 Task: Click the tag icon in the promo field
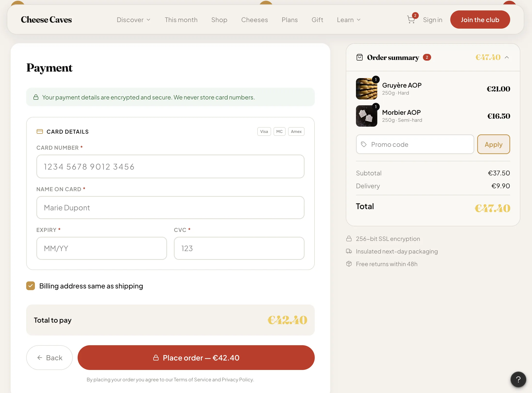click(364, 144)
